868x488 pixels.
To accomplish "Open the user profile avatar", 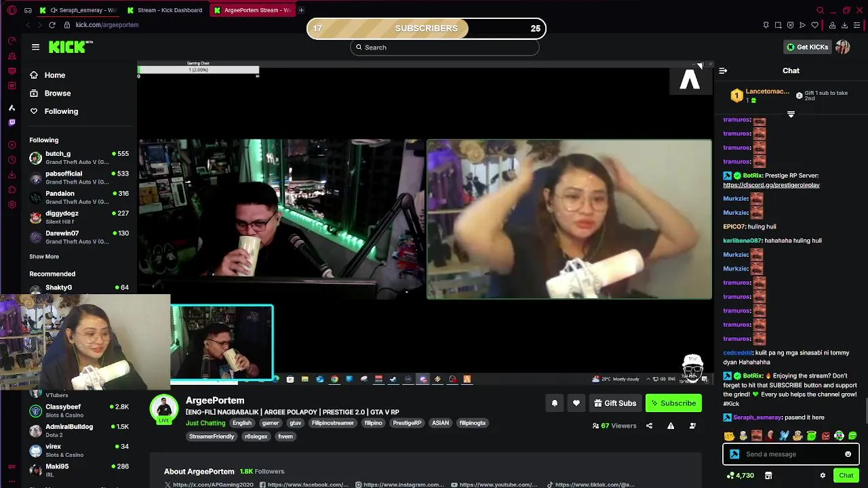I will pos(842,47).
